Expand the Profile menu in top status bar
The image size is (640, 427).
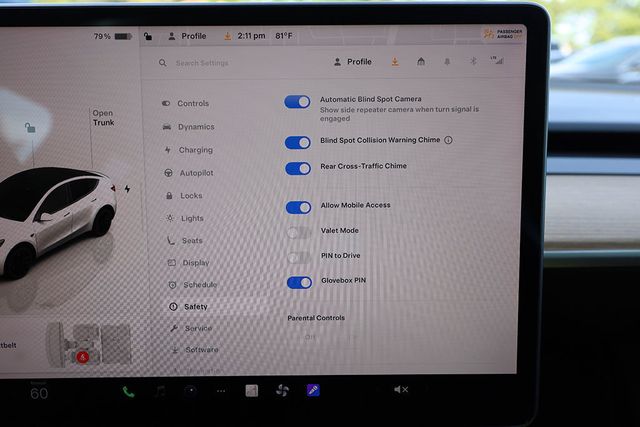(187, 36)
